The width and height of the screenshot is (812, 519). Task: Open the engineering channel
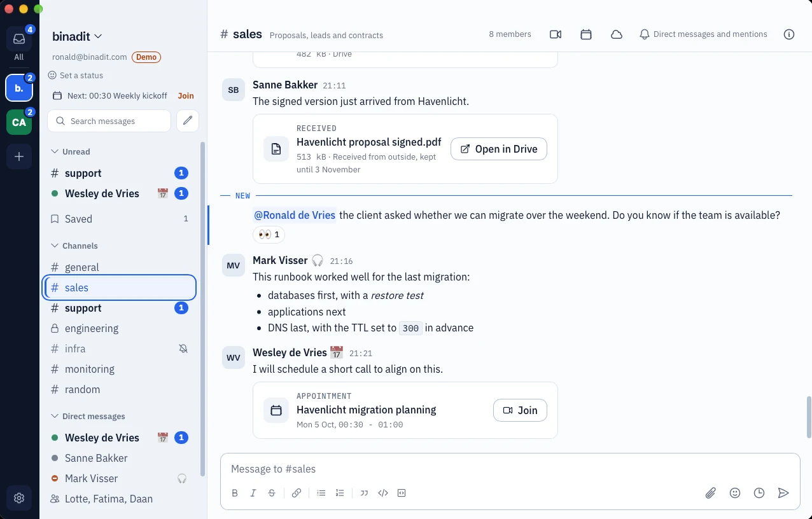pyautogui.click(x=120, y=328)
